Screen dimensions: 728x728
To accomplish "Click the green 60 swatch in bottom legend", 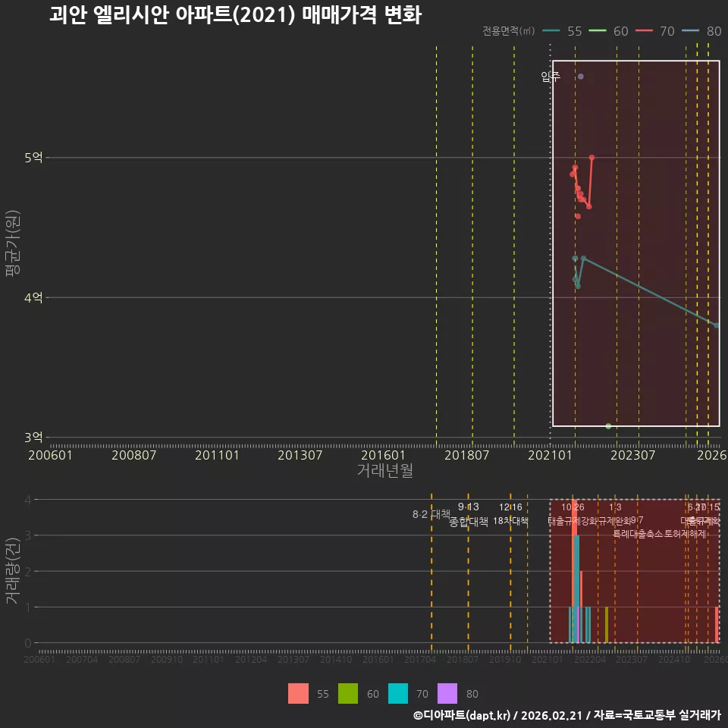I will (x=348, y=694).
